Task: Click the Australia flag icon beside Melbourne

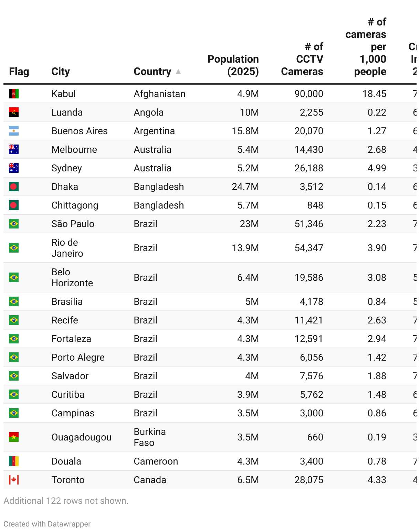Action: (14, 149)
